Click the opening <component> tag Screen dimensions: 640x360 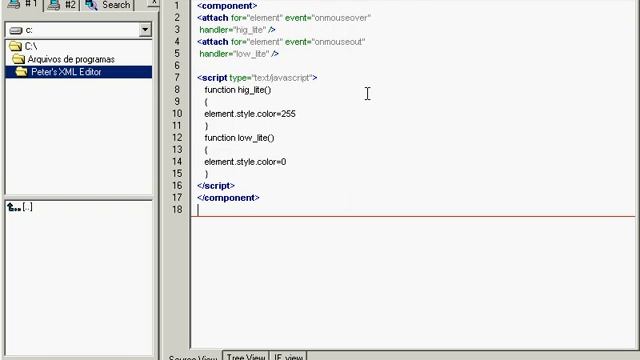(227, 6)
